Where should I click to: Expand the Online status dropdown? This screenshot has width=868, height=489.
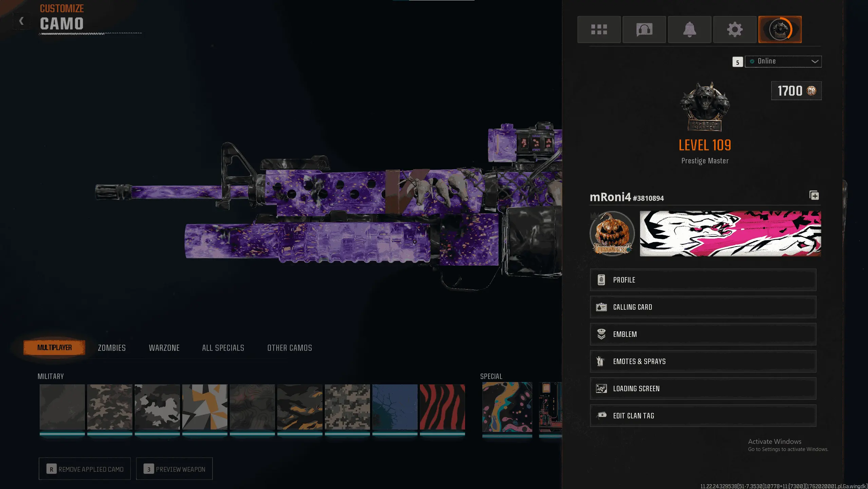coord(783,61)
